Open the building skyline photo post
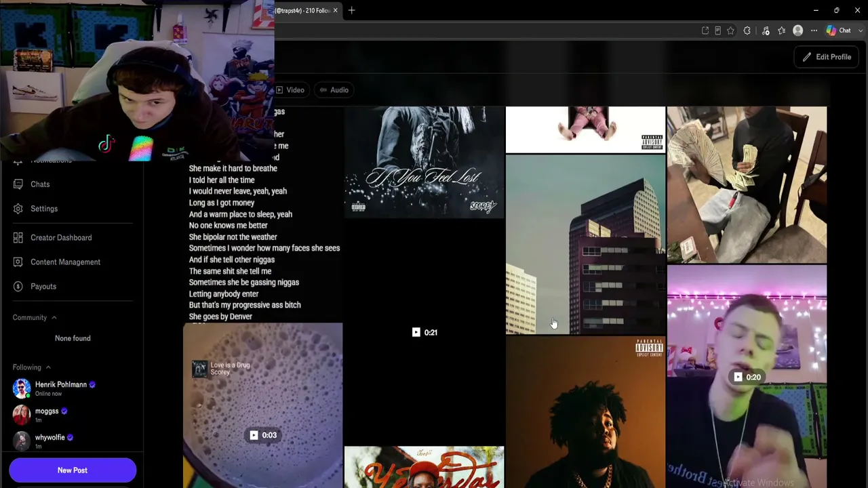The width and height of the screenshot is (868, 488). tap(585, 245)
